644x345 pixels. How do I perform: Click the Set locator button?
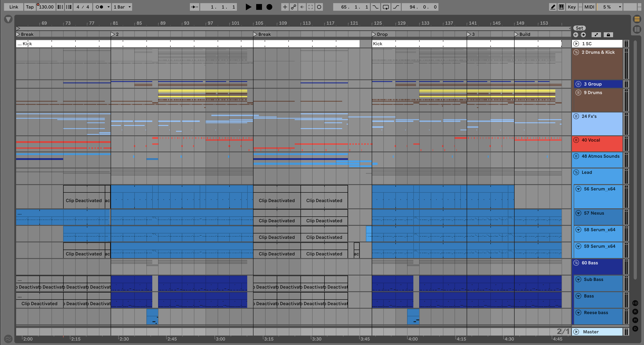[x=579, y=28]
